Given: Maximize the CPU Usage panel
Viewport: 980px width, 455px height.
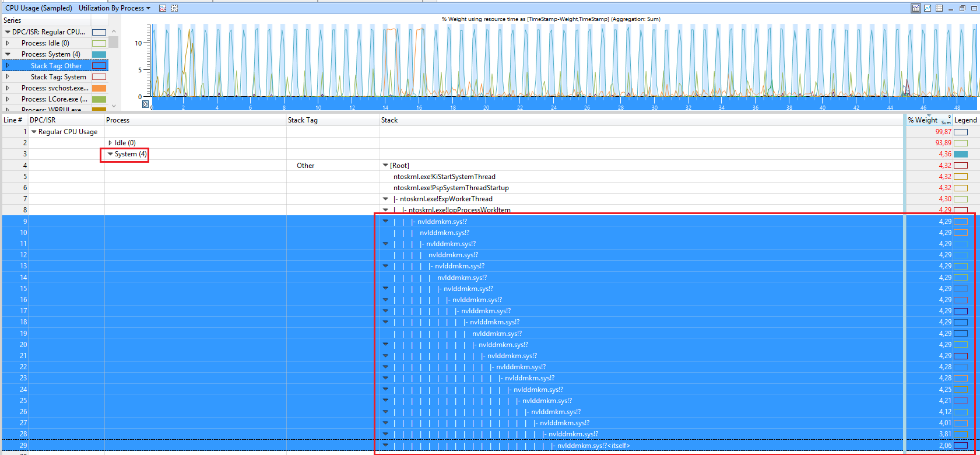Looking at the screenshot, I should (974, 8).
